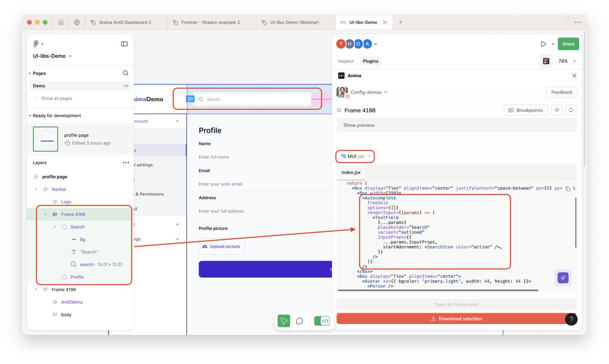Close the Anima plugin panel

pos(574,76)
